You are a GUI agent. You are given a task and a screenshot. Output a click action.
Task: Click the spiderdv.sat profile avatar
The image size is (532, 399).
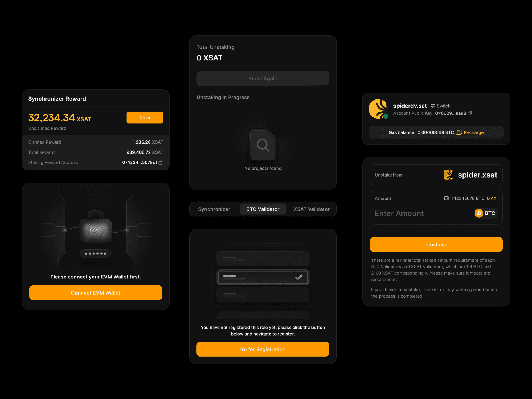378,109
